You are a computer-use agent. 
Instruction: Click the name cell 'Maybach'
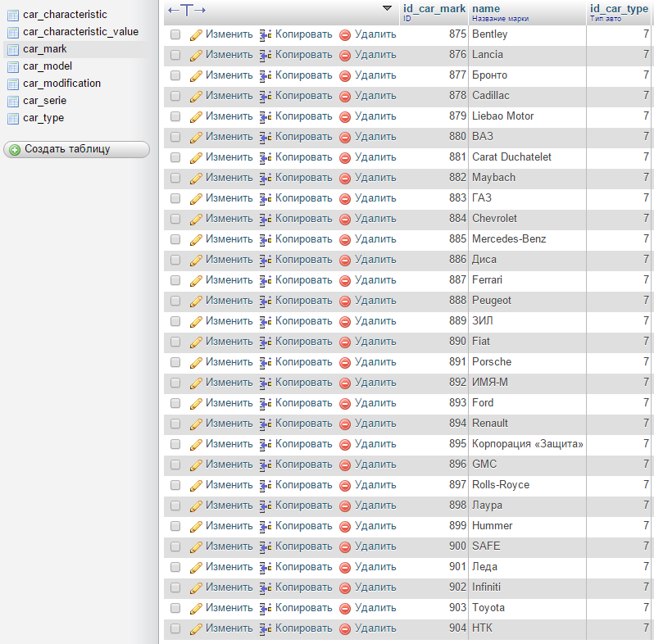click(494, 178)
